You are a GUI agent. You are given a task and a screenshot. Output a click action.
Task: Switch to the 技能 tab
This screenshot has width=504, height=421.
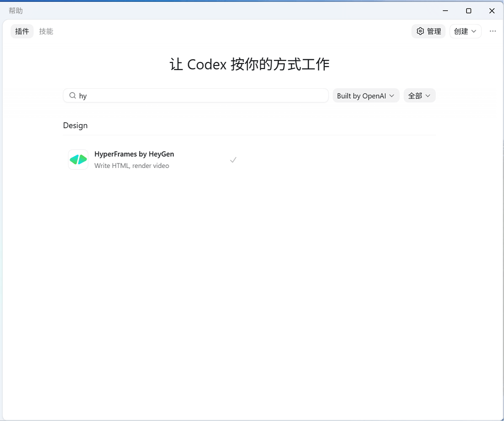tap(46, 31)
